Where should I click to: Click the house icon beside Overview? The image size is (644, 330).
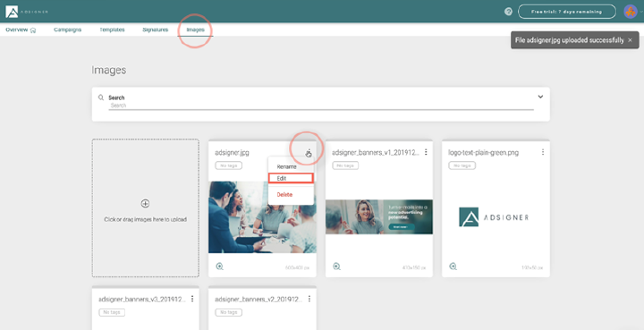33,30
